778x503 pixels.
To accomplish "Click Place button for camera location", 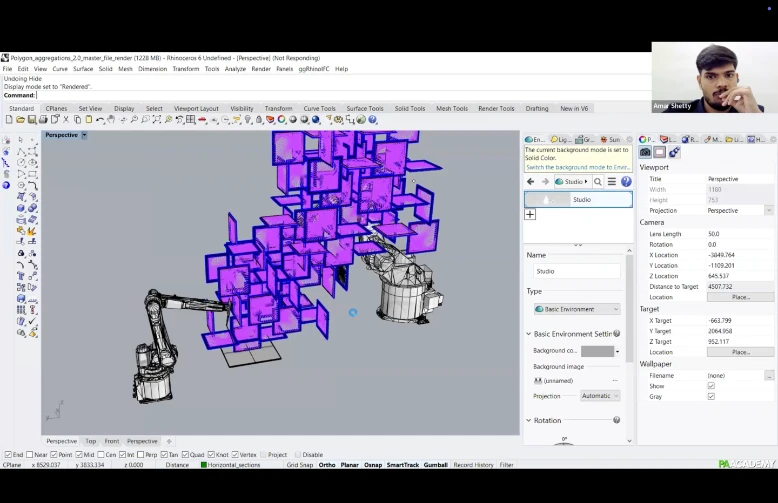I will pos(740,297).
